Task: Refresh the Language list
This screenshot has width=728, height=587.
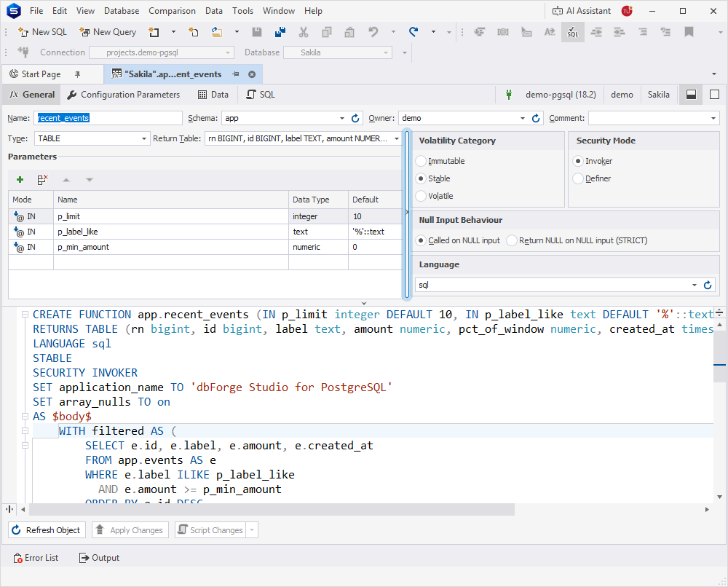Action: 708,285
